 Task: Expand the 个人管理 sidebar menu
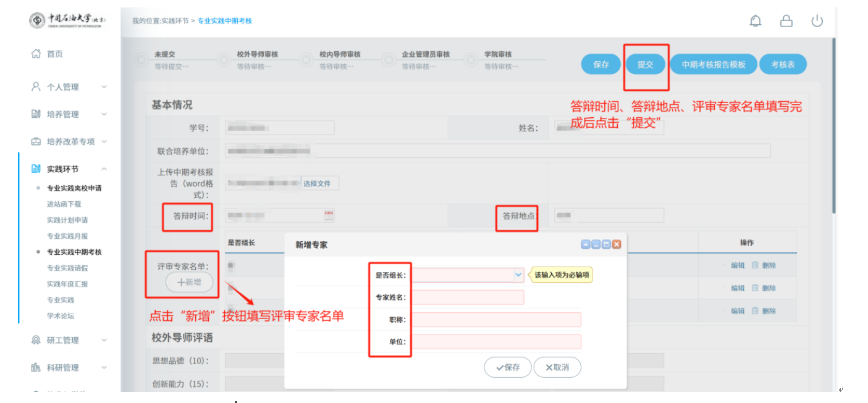click(x=104, y=87)
